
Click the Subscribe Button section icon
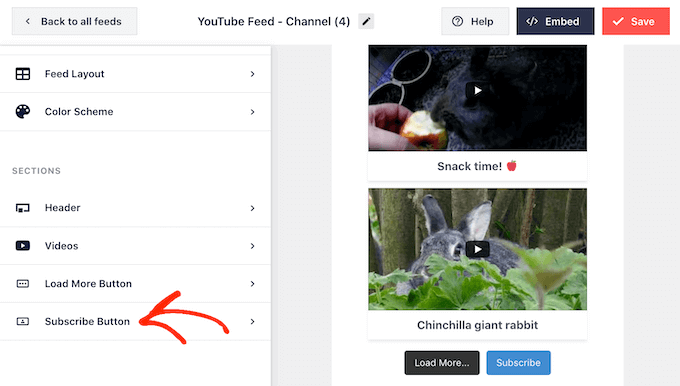pos(23,321)
